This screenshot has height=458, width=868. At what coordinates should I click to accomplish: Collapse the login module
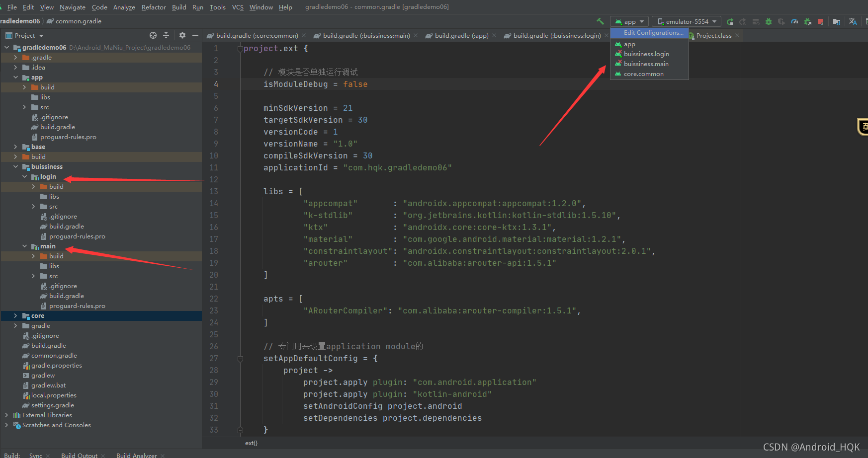(24, 176)
